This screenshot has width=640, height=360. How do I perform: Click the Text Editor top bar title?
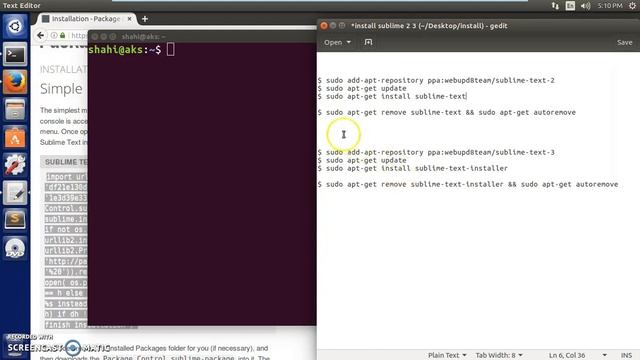point(22,6)
